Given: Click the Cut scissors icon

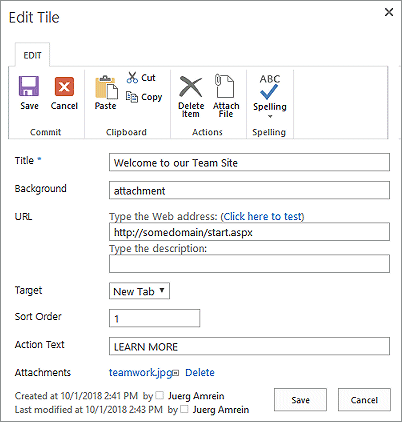Looking at the screenshot, I should (132, 77).
